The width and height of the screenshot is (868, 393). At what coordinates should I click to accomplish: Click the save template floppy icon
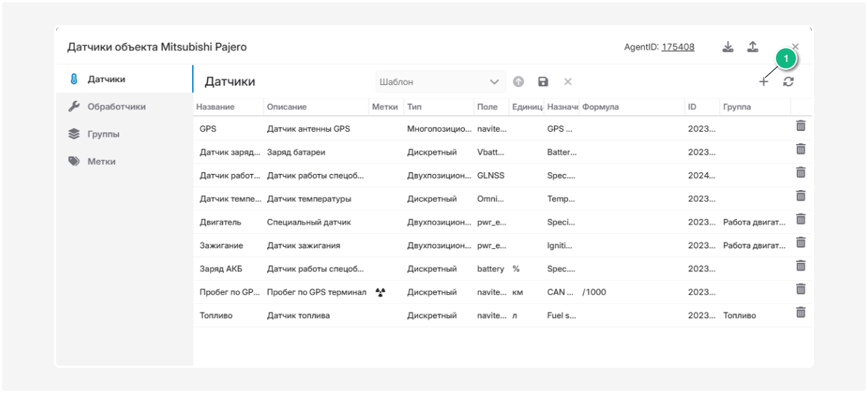(543, 82)
